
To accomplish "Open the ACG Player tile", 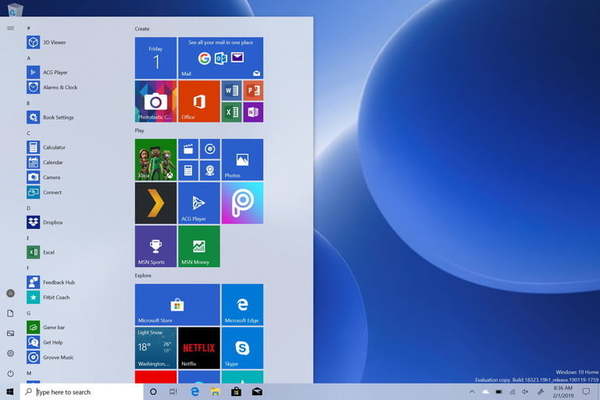I will coord(199,203).
